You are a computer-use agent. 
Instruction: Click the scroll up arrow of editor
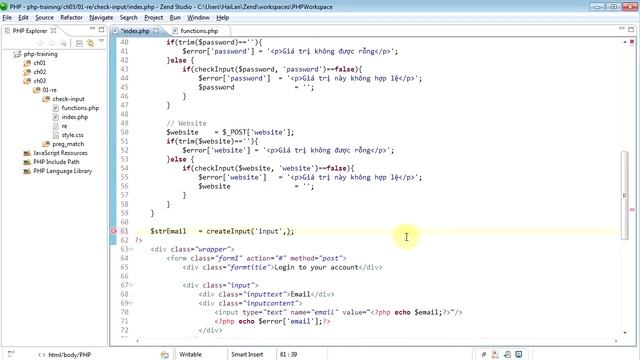click(x=624, y=42)
